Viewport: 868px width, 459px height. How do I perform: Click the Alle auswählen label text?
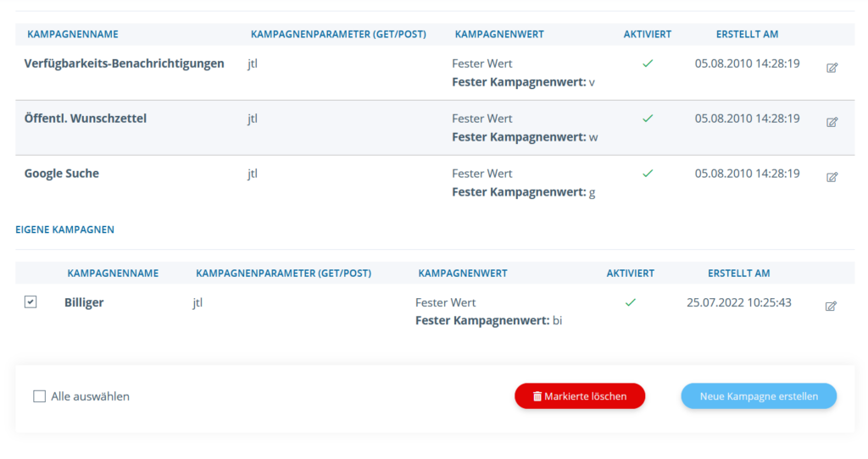click(x=90, y=396)
